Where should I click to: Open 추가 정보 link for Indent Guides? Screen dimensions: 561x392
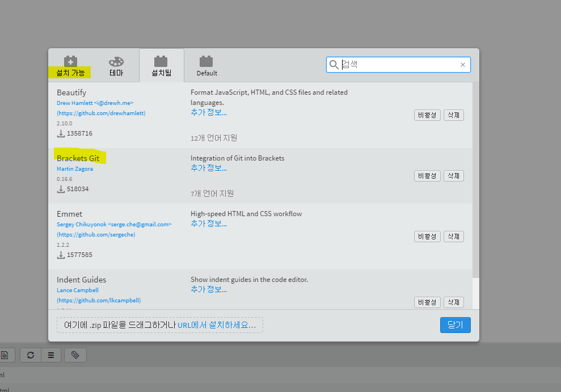click(209, 289)
